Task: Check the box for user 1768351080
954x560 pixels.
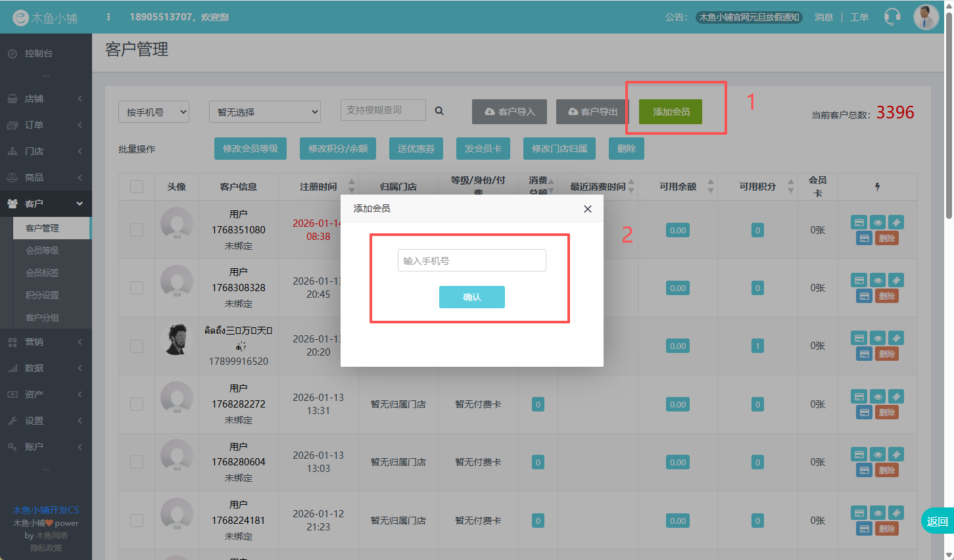Action: point(137,230)
